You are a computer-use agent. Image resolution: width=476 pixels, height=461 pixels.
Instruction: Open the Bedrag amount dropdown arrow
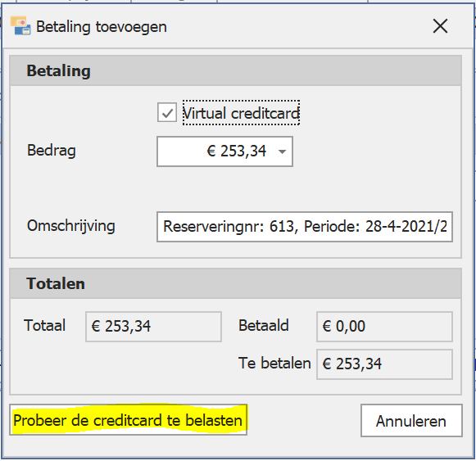point(283,151)
